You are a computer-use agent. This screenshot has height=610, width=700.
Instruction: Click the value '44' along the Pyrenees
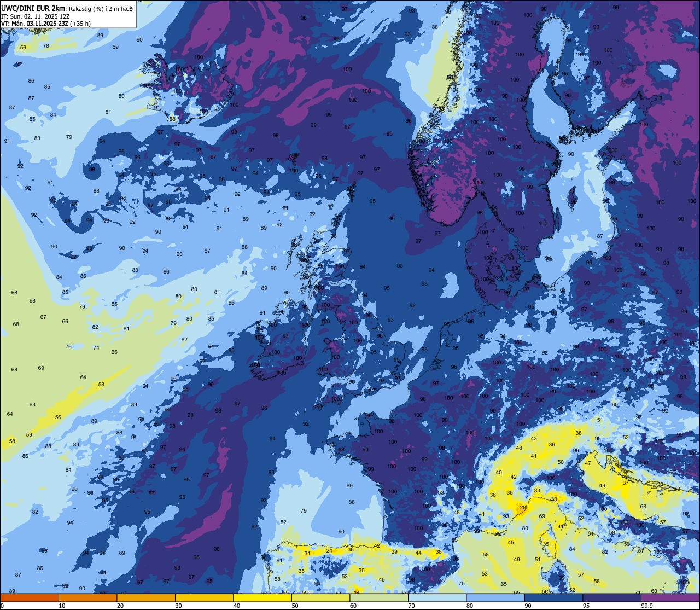pyautogui.click(x=418, y=553)
